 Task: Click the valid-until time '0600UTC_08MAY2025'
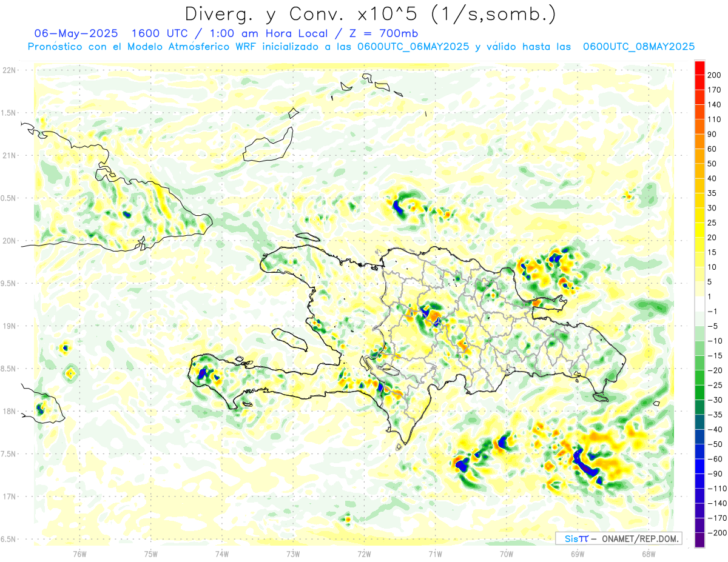638,47
